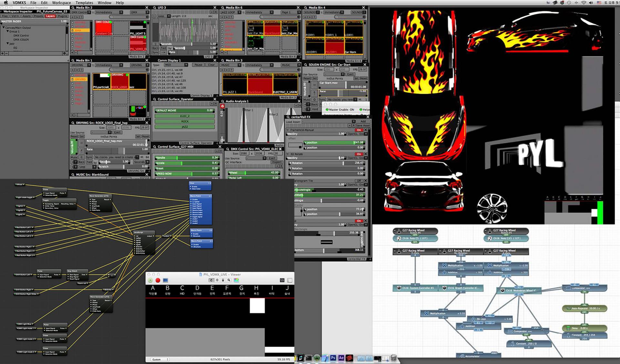Collapse the Group 1 tree item
The height and width of the screenshot is (364, 620).
click(x=8, y=32)
